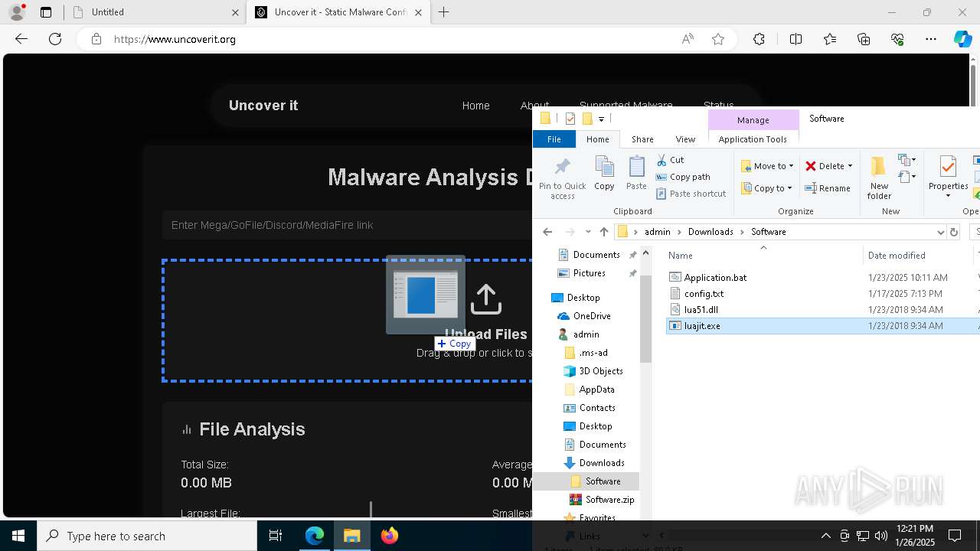This screenshot has height=551, width=980.
Task: Select config.txt file
Action: point(704,294)
